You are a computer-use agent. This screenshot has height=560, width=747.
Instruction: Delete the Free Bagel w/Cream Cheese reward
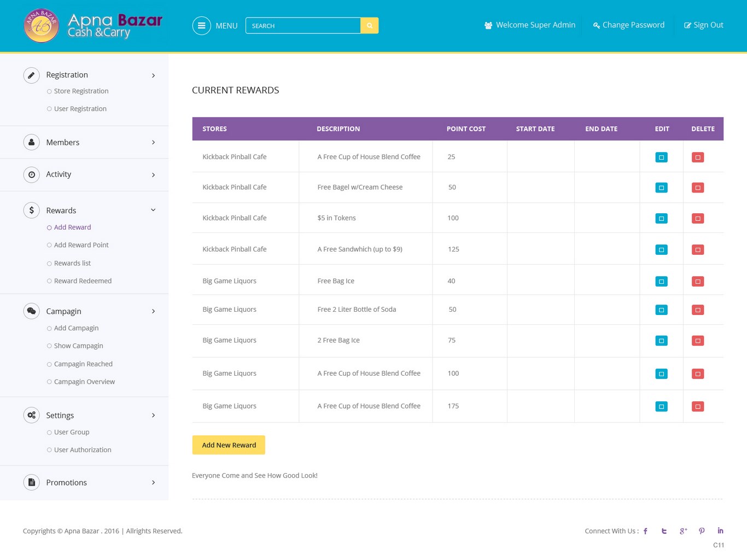[x=697, y=188]
